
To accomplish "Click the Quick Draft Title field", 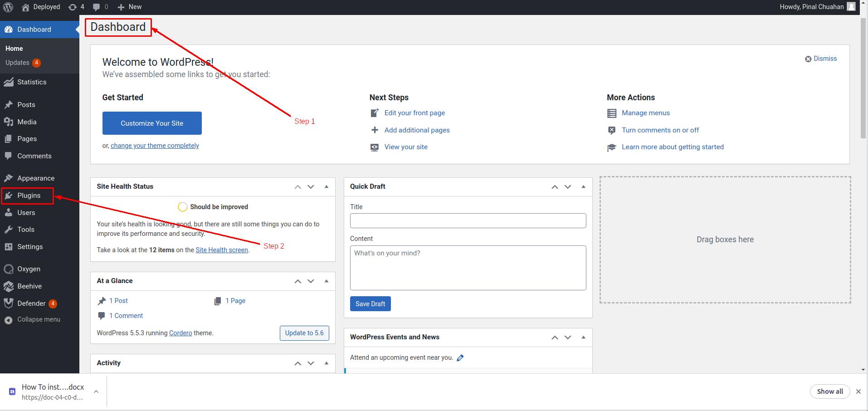I will coord(468,221).
